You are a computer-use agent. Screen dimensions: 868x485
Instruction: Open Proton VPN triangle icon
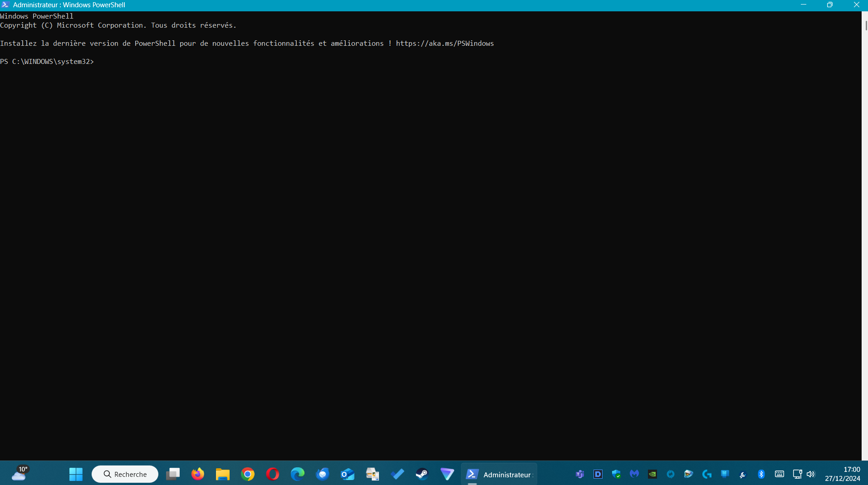tap(447, 474)
